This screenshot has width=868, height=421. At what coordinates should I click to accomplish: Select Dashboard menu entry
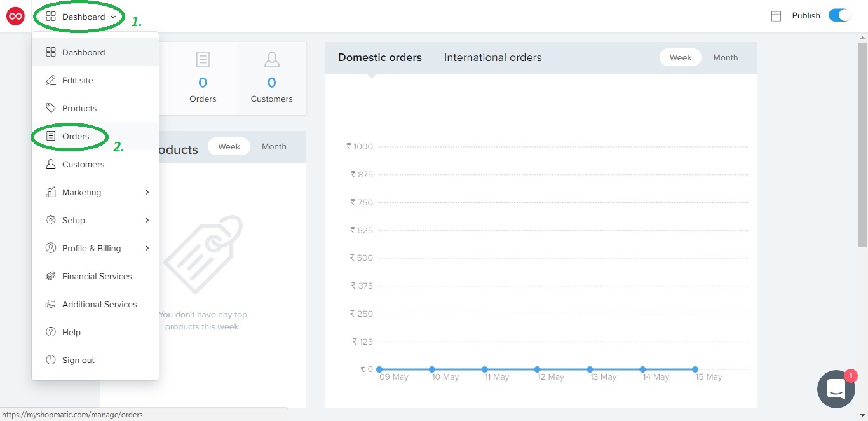click(x=95, y=52)
